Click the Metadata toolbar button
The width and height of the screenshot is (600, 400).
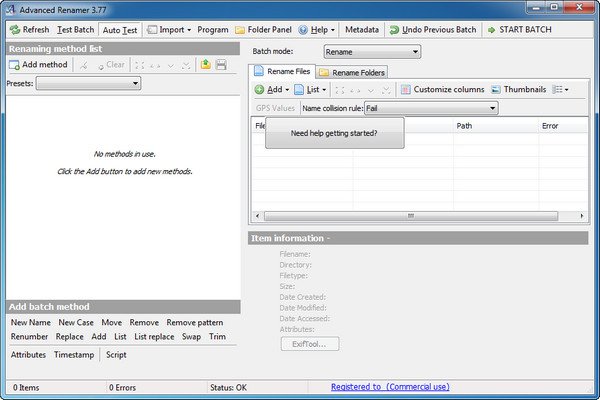[362, 30]
